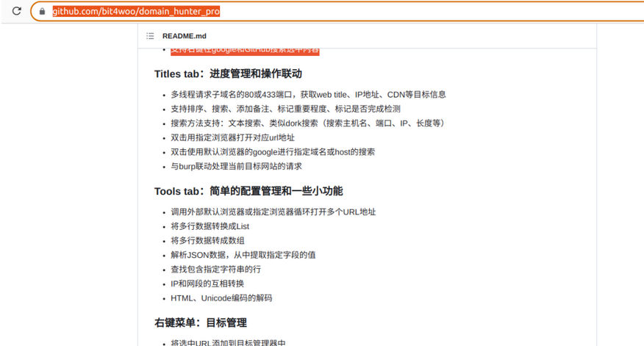Click the line '多线程请求子域名的80或433端口'
This screenshot has width=644, height=346.
click(x=308, y=95)
